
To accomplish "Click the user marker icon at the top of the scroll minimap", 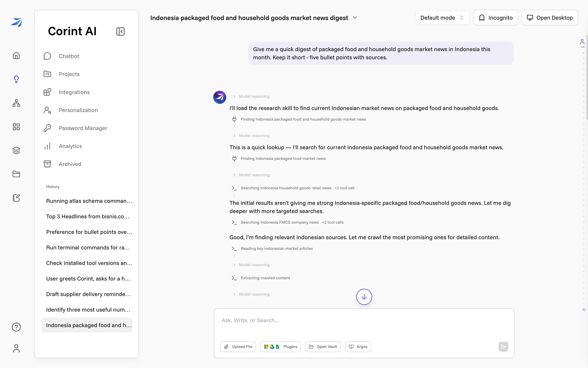I will [x=582, y=42].
